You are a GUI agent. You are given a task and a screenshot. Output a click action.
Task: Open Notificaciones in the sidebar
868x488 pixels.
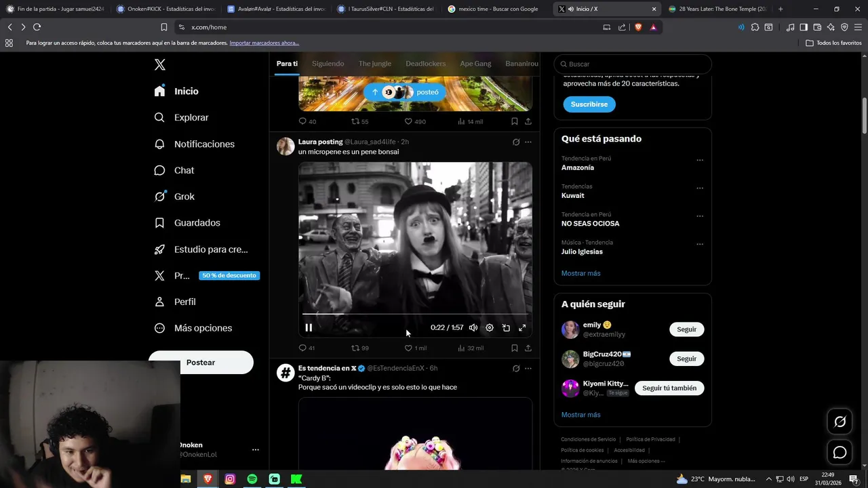[195, 144]
